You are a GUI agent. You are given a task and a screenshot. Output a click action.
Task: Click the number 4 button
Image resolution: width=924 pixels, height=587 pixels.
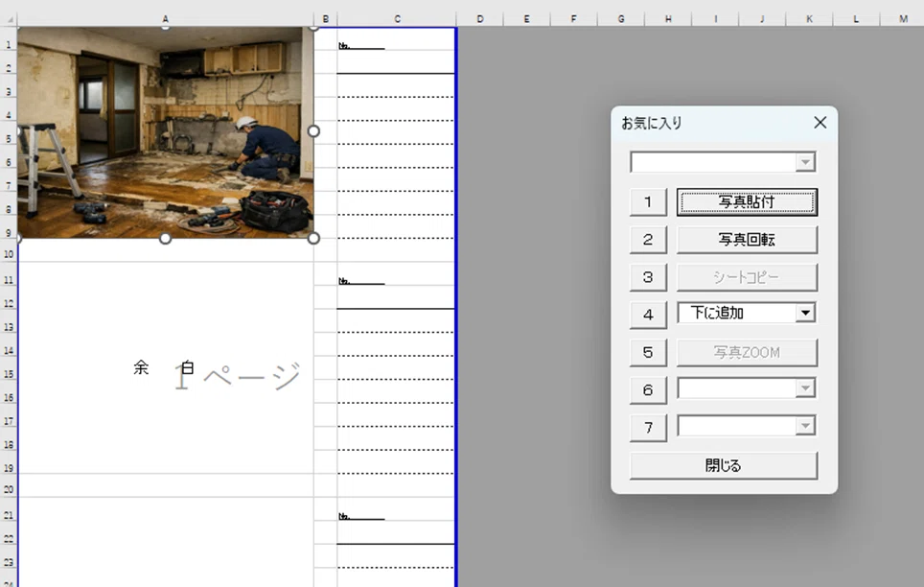[648, 315]
